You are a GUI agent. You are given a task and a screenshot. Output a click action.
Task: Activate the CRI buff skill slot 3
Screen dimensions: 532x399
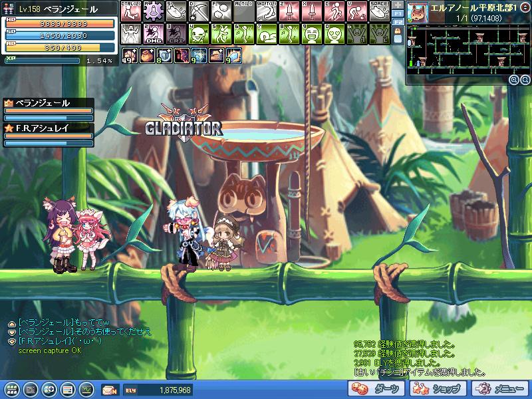[x=176, y=34]
